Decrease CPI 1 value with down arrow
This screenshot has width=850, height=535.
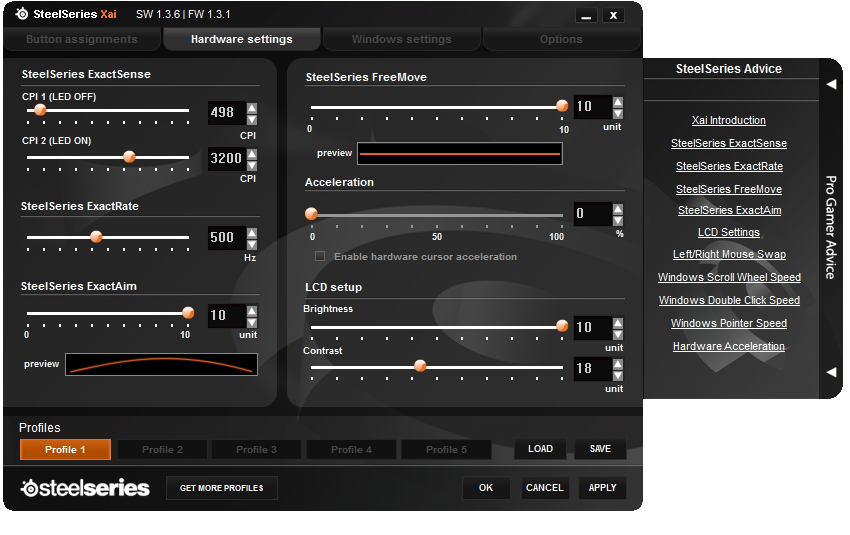pos(252,118)
